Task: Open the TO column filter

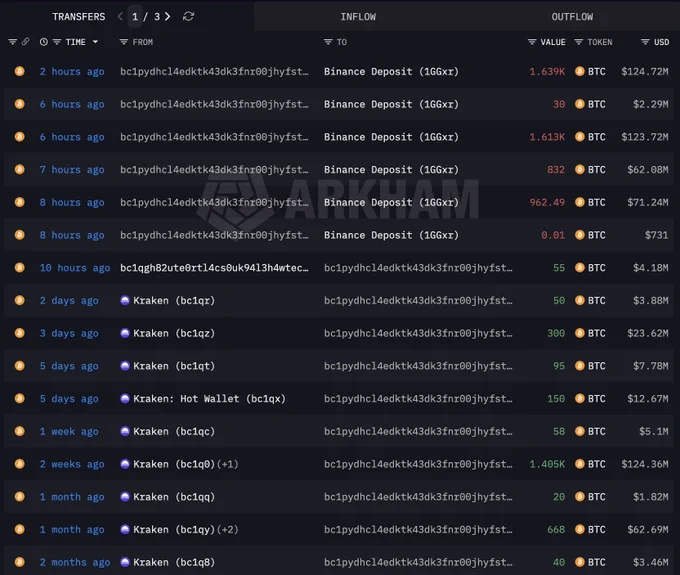Action: click(x=328, y=42)
